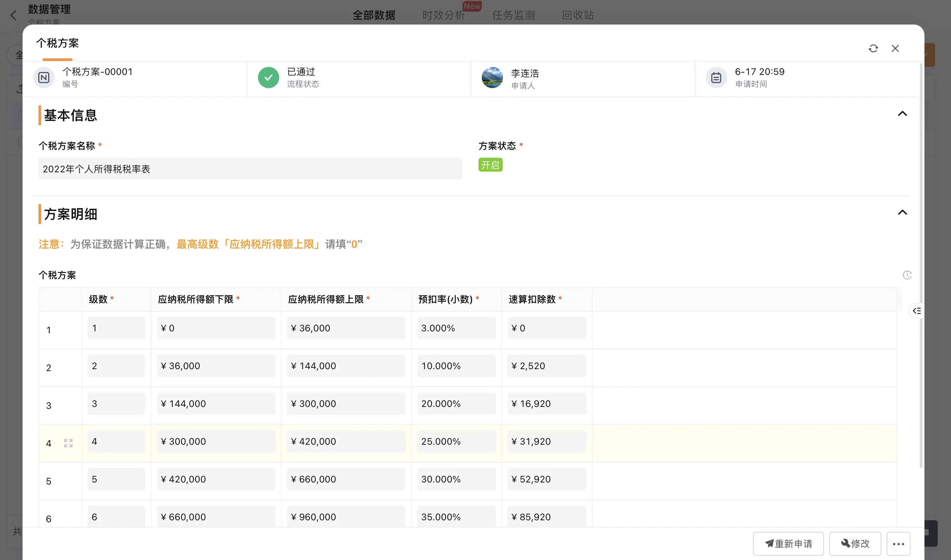
Task: Collapse the 方案明细 section
Action: [x=903, y=212]
